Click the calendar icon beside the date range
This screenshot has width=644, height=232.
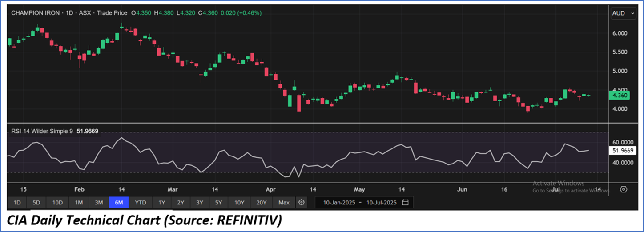(405, 203)
